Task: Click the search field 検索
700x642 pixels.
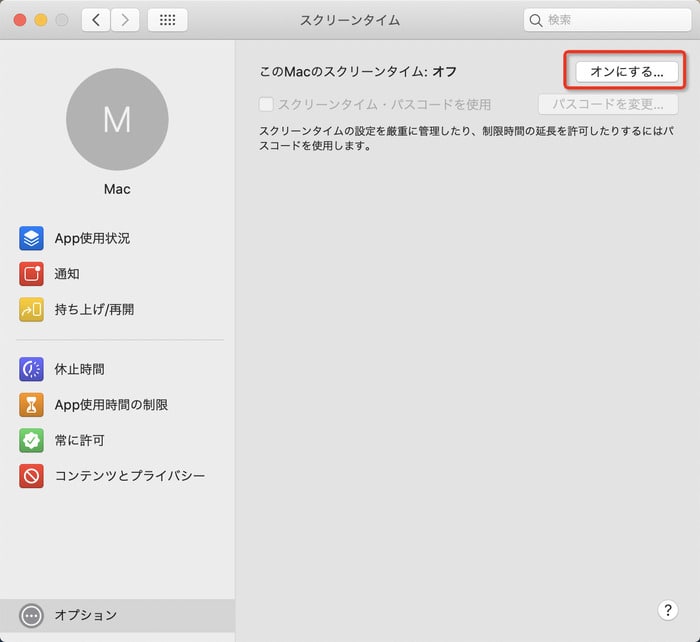Action: pyautogui.click(x=610, y=20)
